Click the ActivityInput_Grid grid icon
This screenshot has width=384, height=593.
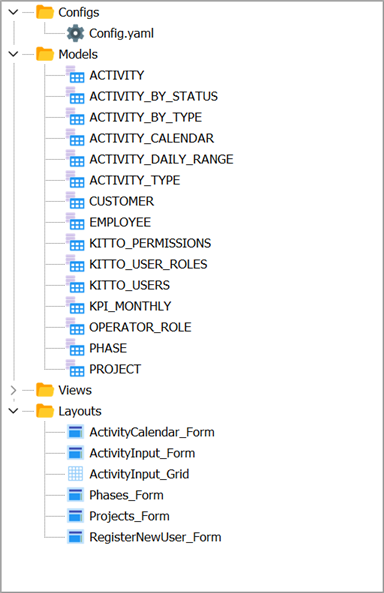tap(75, 473)
